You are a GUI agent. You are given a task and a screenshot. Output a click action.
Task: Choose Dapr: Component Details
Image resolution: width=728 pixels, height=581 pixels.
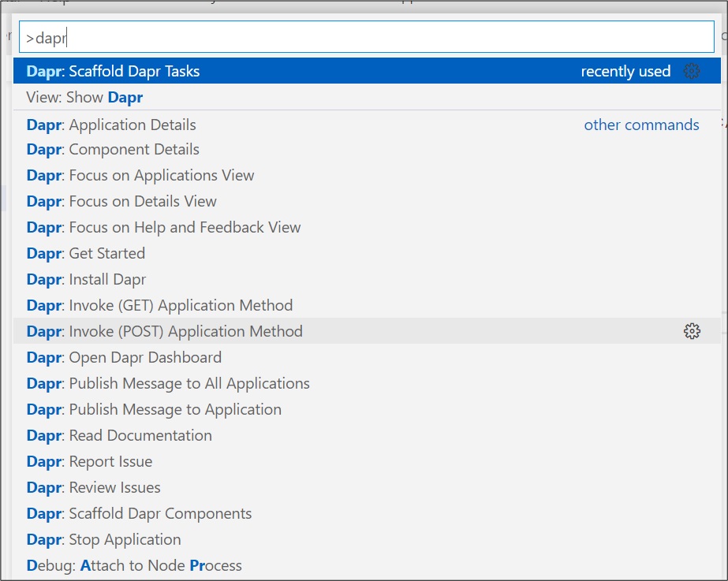click(113, 149)
